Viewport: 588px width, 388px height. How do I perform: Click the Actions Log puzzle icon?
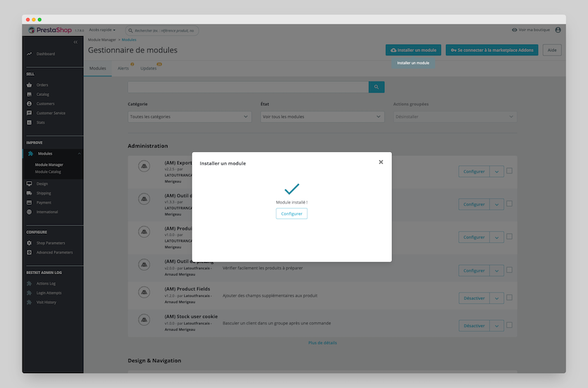(x=29, y=284)
